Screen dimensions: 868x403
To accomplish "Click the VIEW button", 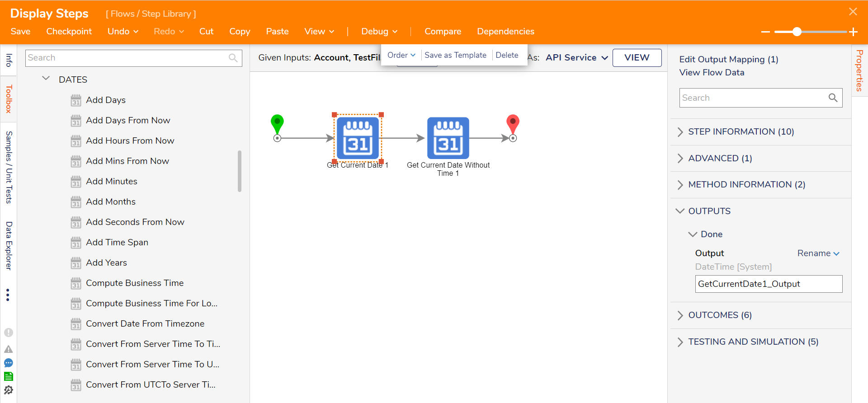I will click(637, 57).
